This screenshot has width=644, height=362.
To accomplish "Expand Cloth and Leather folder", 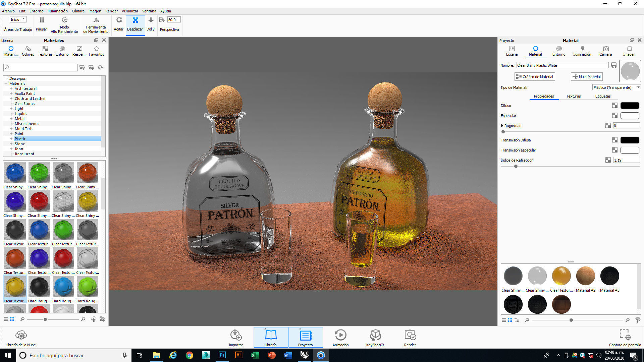I will [11, 99].
